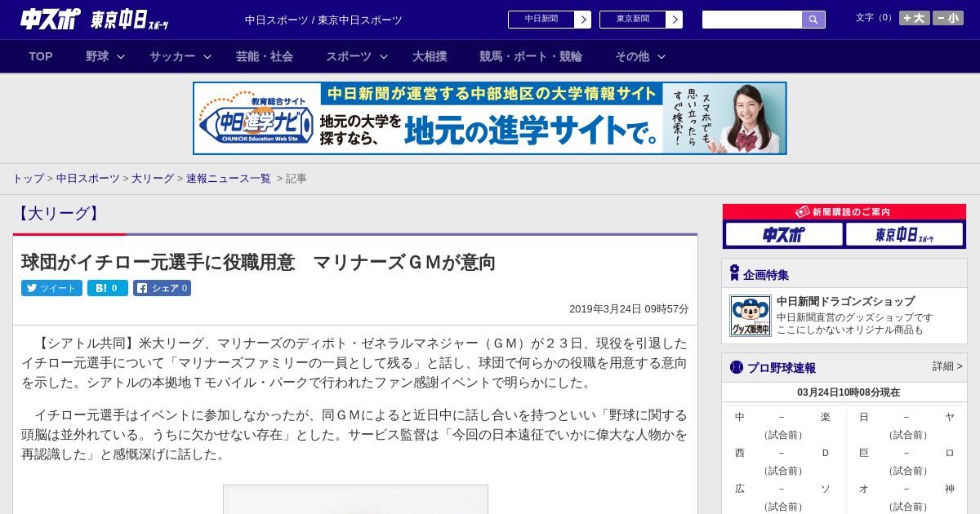Click the Dragons shop mascot thumbnail

[x=751, y=316]
